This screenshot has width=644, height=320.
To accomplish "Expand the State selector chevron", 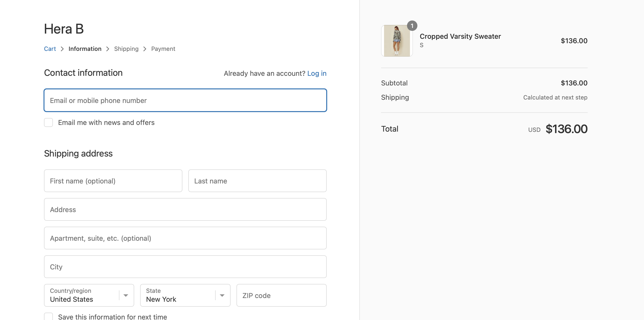I will [x=222, y=295].
